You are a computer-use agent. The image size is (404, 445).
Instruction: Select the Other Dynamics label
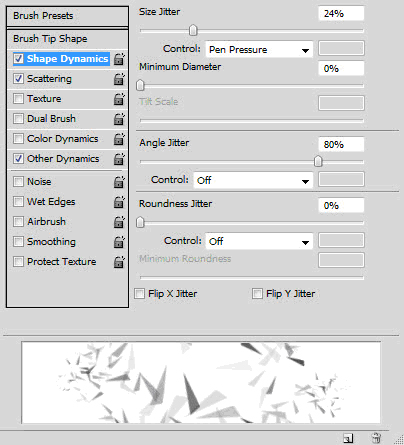63,159
